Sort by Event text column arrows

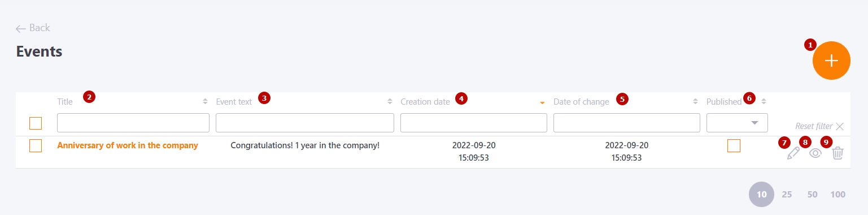point(390,102)
